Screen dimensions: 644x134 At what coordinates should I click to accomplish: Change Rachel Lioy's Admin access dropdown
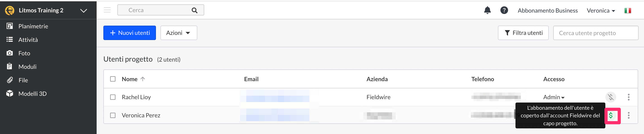554,97
